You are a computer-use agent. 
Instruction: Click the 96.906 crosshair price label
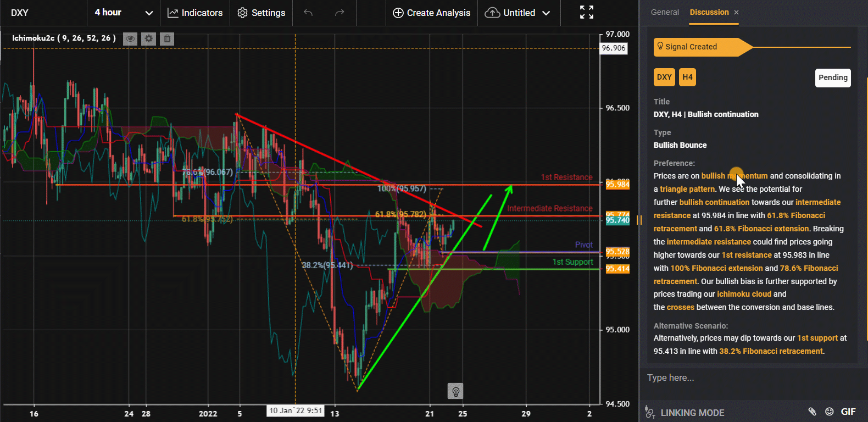(x=614, y=48)
